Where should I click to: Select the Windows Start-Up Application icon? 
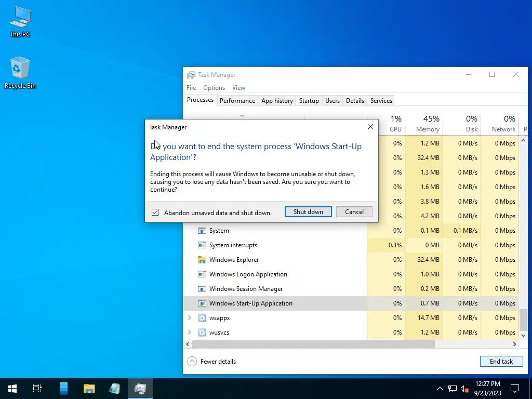tap(202, 303)
